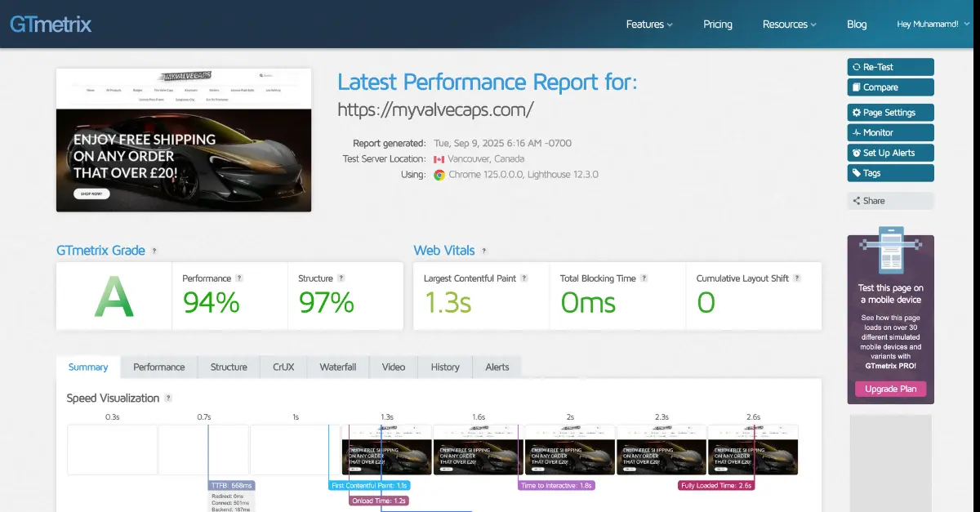Click the help icon beside Structure
This screenshot has width=980, height=512.
click(x=341, y=278)
